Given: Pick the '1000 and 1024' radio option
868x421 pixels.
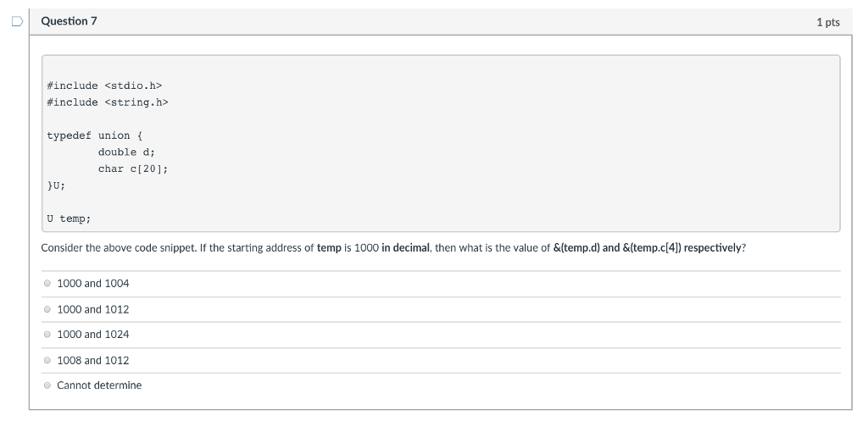Looking at the screenshot, I should (x=47, y=334).
